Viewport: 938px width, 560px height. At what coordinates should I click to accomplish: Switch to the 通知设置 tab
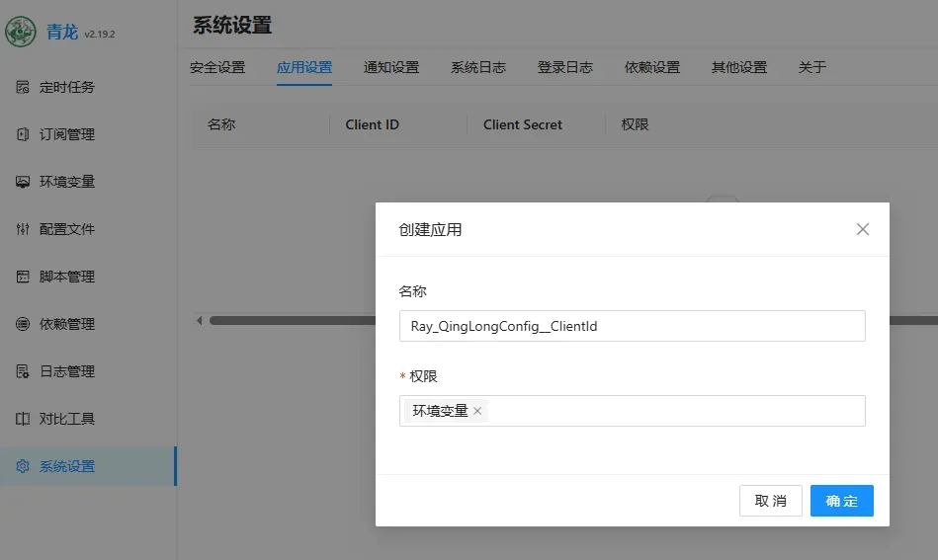coord(391,67)
